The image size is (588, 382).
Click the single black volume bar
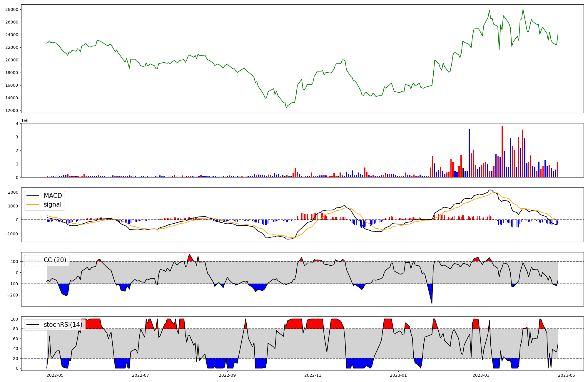point(463,172)
